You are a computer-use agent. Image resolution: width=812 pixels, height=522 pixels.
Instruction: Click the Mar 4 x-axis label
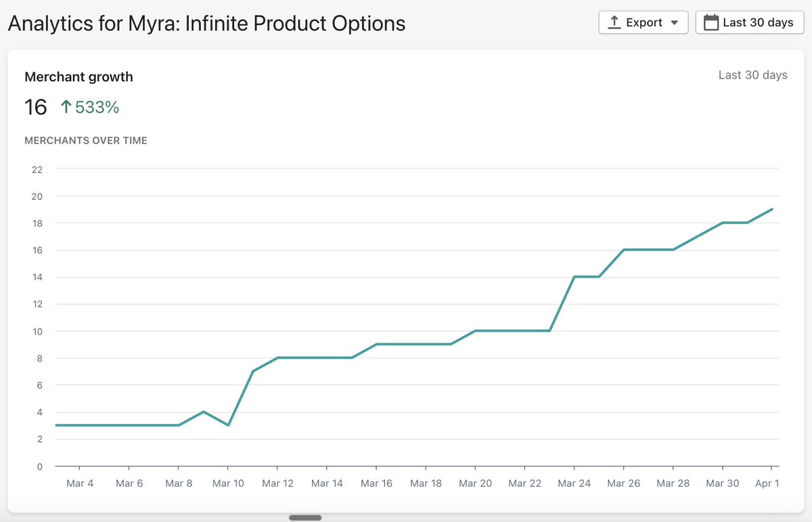pyautogui.click(x=80, y=483)
